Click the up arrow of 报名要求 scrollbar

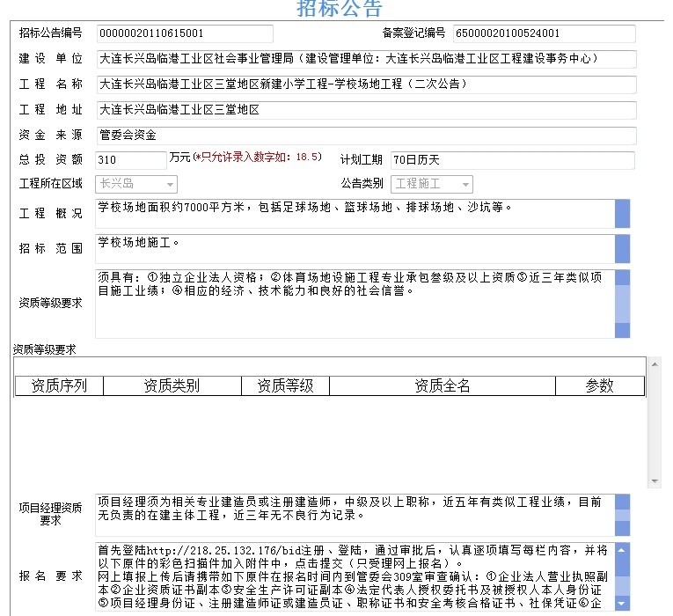(x=622, y=550)
